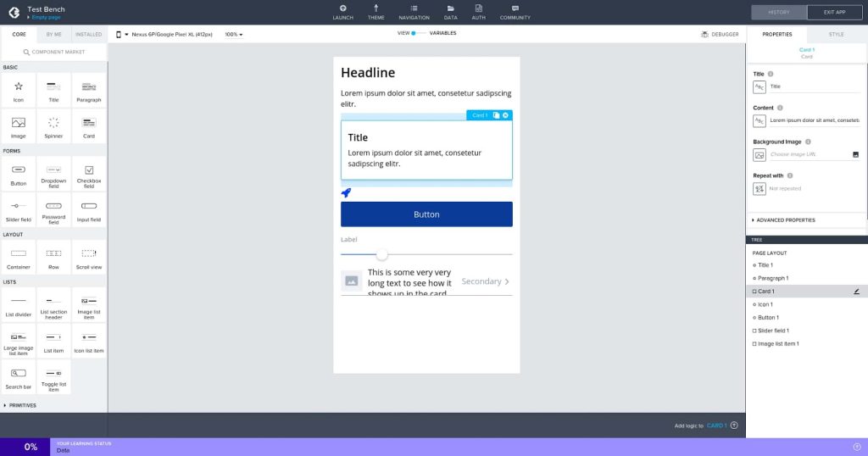Expand the Advanced Properties section
The height and width of the screenshot is (456, 868).
(783, 220)
